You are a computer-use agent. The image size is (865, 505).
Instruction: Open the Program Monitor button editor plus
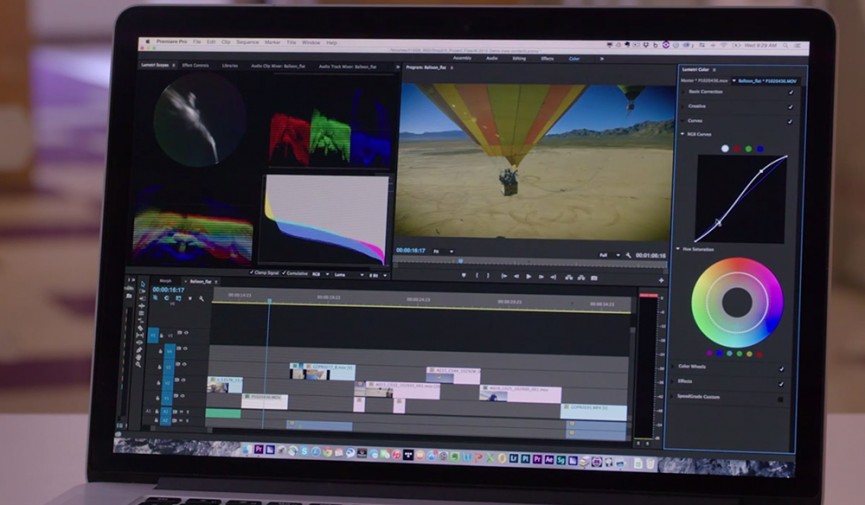[661, 280]
